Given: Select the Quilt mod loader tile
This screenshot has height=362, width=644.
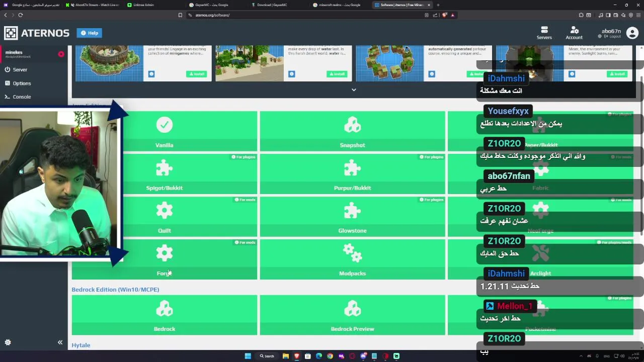Looking at the screenshot, I should [x=165, y=216].
